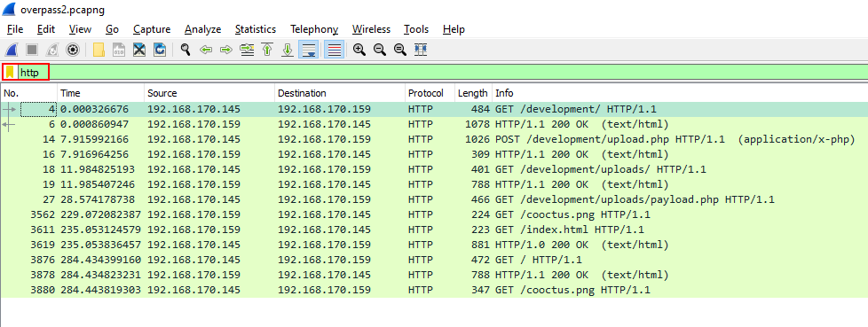The height and width of the screenshot is (327, 868).
Task: Close this capture file icon
Action: click(x=139, y=50)
